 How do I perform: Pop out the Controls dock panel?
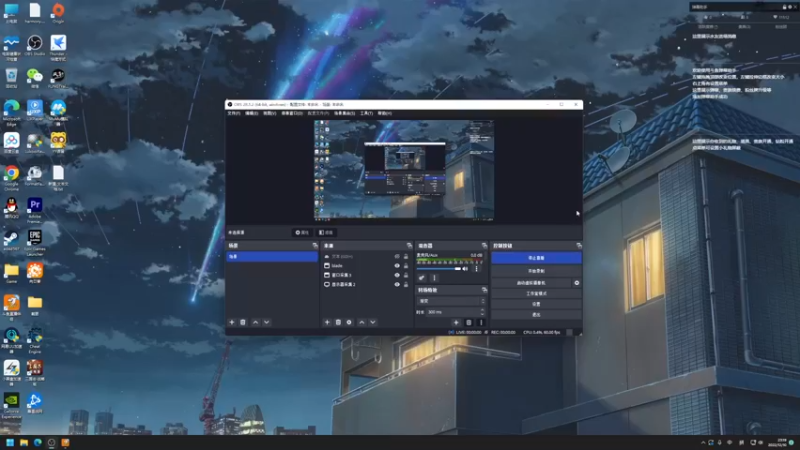(x=579, y=246)
